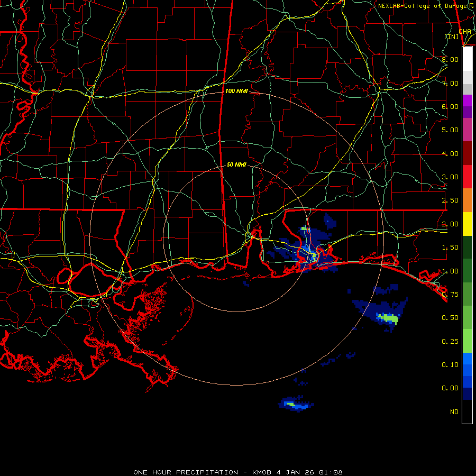This screenshot has height=476, width=476.
Task: Click the 6.00 scale value
Action: pos(450,106)
